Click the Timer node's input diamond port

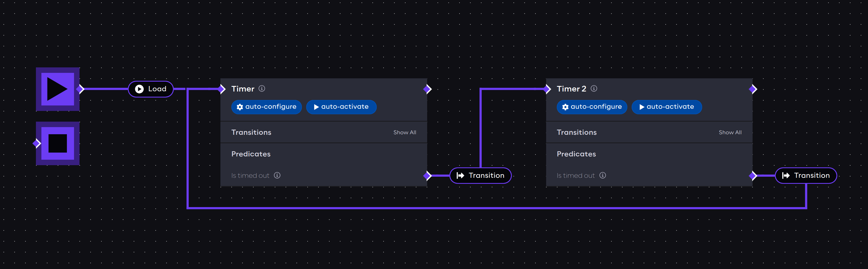221,89
